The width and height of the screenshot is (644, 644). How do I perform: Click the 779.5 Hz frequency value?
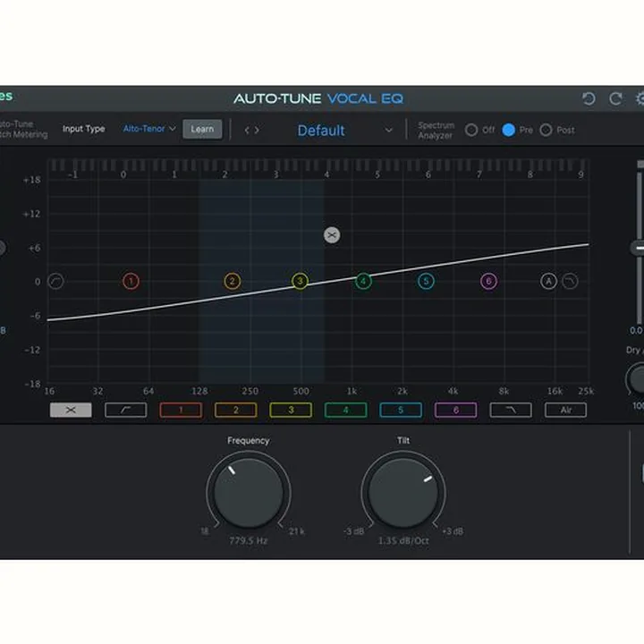coord(249,540)
